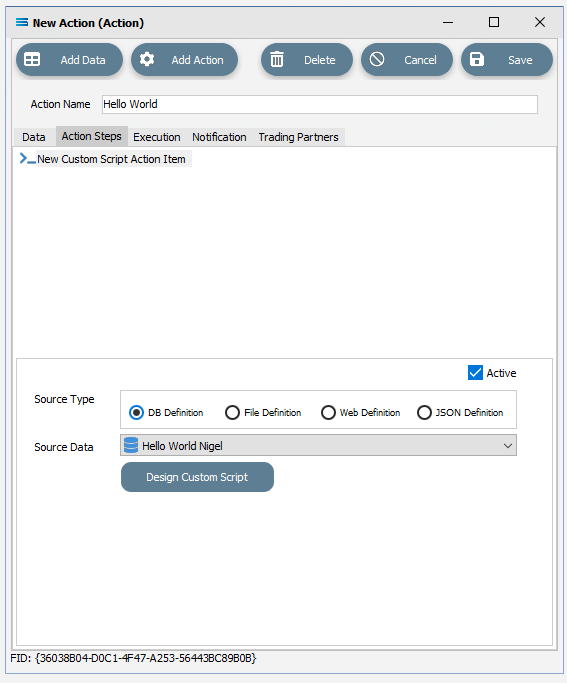
Task: Choose the JSON Definition source type
Action: (x=424, y=413)
